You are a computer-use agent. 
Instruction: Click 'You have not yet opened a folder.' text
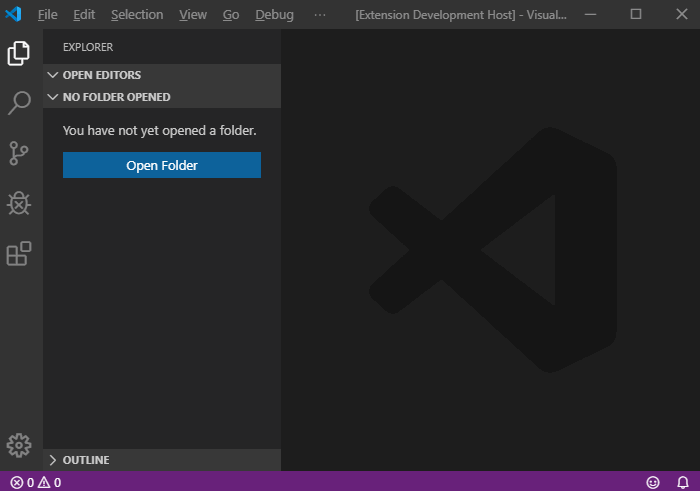(159, 130)
